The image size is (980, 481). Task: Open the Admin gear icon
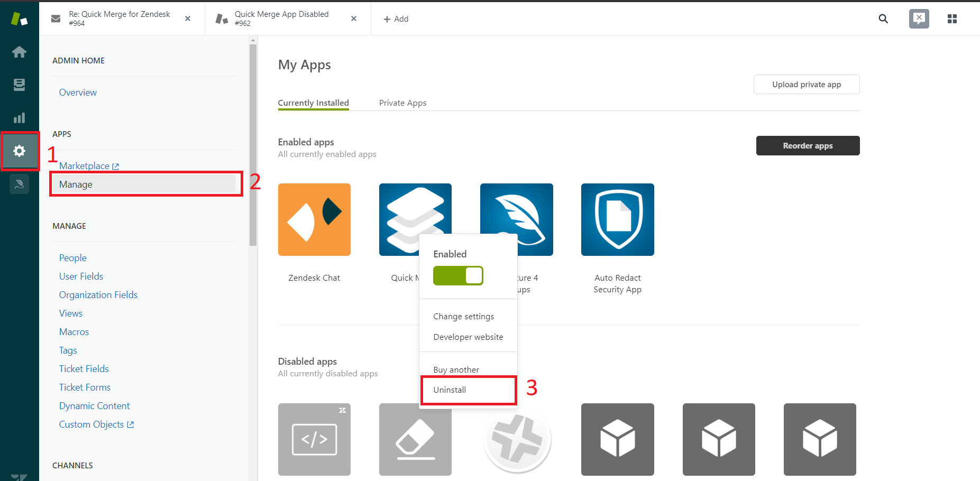point(20,151)
